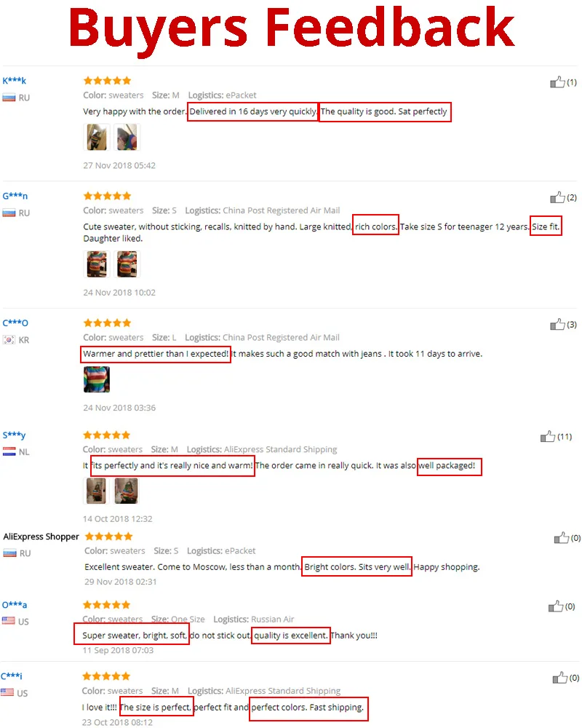Open G***n's first striped sweater photo
The width and height of the screenshot is (582, 728).
97,264
